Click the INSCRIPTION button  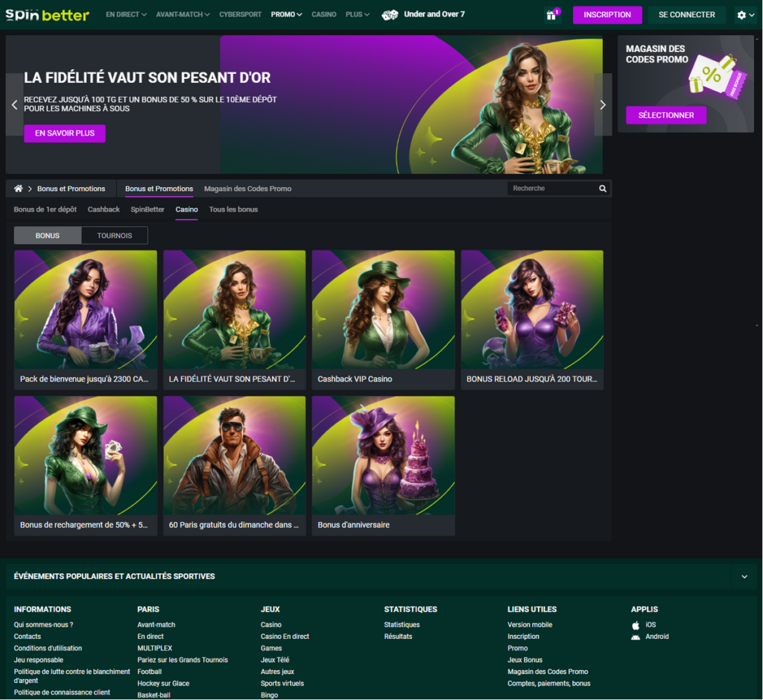pos(607,15)
